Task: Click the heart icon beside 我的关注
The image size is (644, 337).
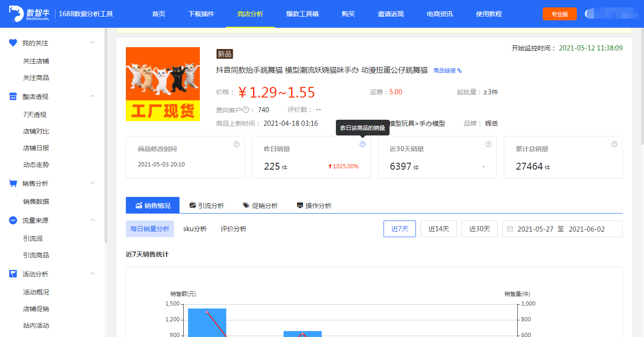Action: (13, 43)
